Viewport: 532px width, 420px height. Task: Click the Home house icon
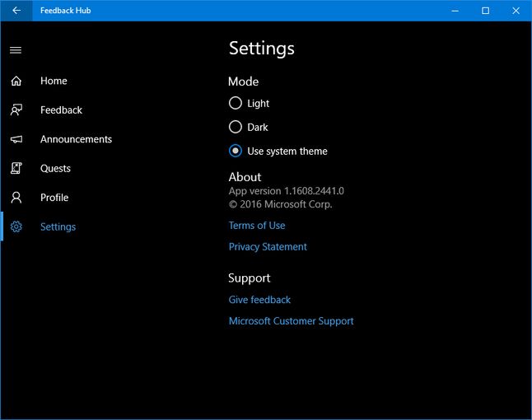[x=16, y=81]
